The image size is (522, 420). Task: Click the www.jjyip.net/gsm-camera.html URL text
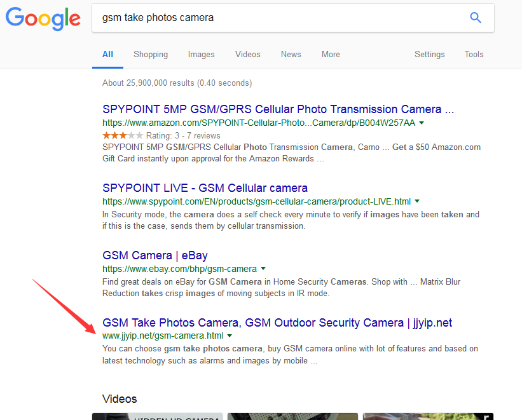tap(163, 335)
